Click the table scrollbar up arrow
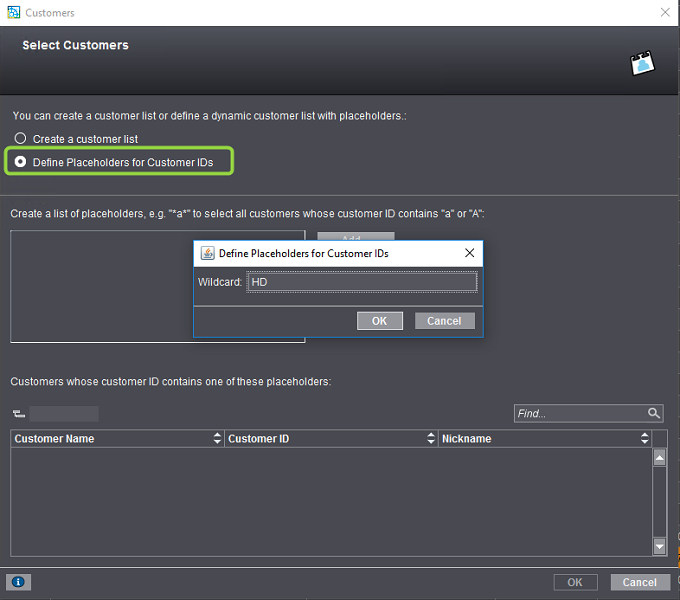680x600 pixels. tap(659, 458)
